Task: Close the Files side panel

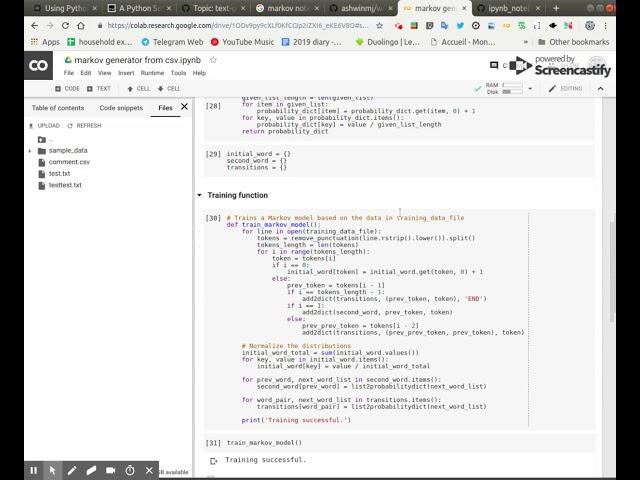Action: click(x=184, y=107)
